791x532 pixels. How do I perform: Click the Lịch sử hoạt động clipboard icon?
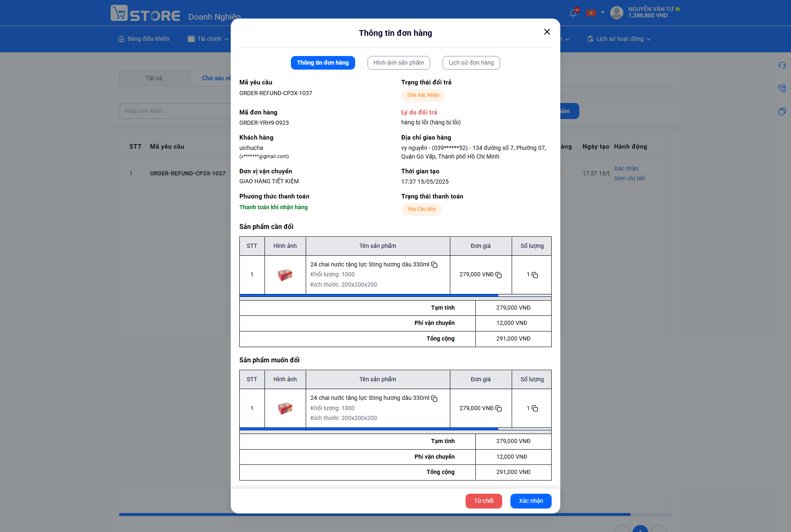pyautogui.click(x=590, y=39)
